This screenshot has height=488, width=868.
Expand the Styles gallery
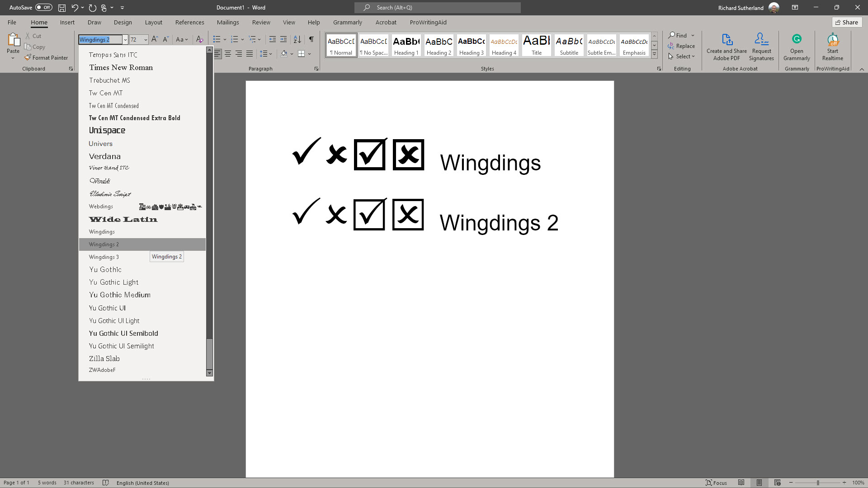coord(654,55)
